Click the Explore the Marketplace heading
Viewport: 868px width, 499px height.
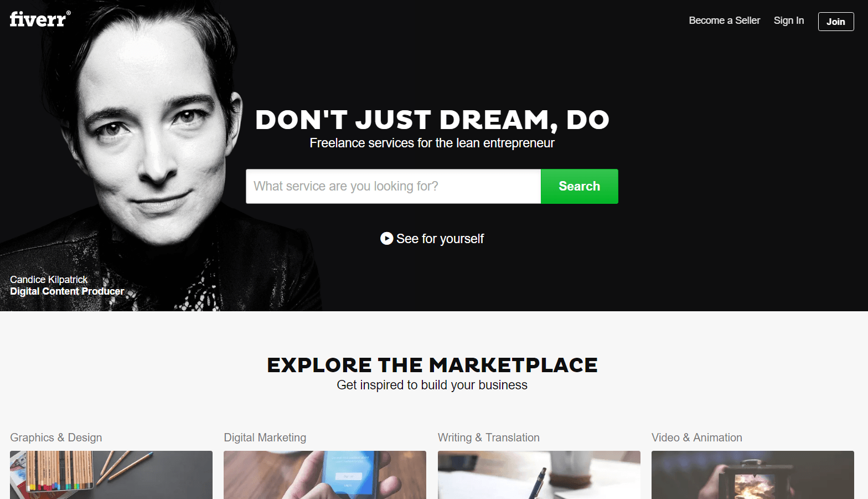(432, 365)
